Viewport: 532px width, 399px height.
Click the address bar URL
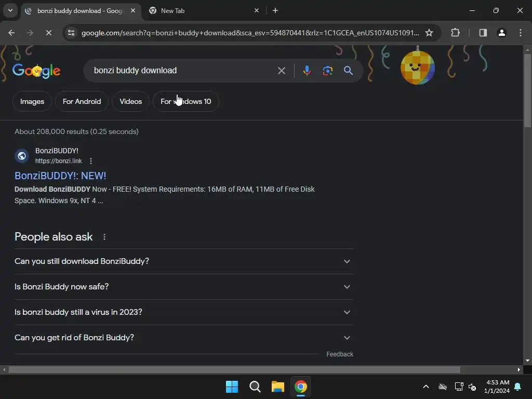[x=250, y=33]
